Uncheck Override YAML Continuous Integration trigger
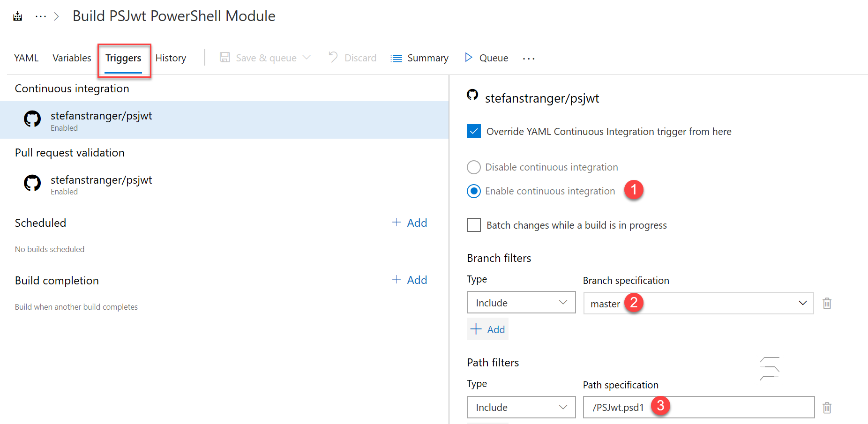This screenshot has height=424, width=868. (x=473, y=131)
